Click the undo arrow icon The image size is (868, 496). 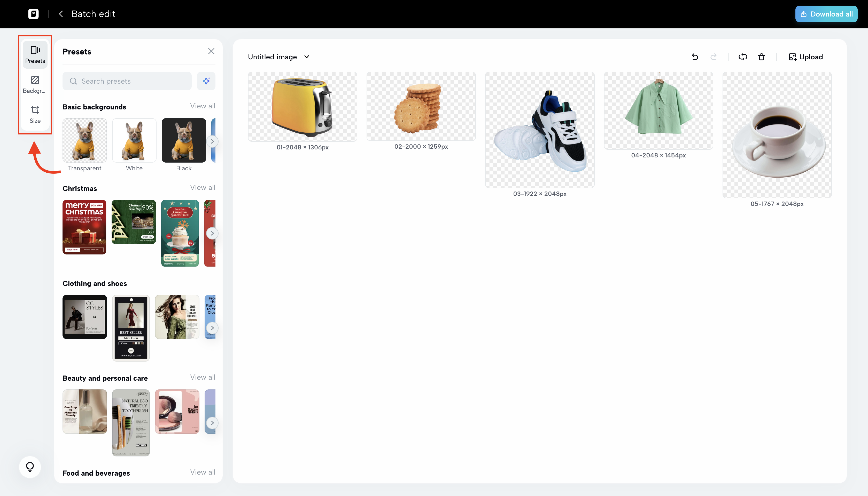pos(695,57)
